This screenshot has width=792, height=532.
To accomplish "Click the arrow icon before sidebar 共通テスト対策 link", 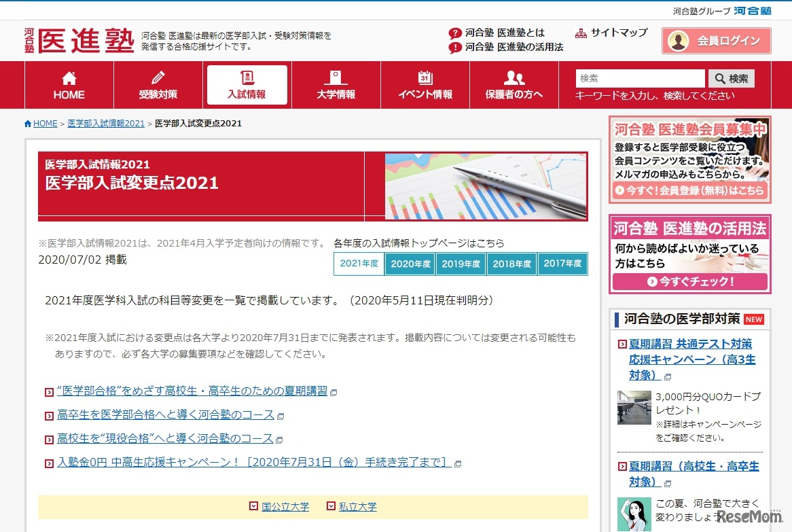I will (622, 344).
